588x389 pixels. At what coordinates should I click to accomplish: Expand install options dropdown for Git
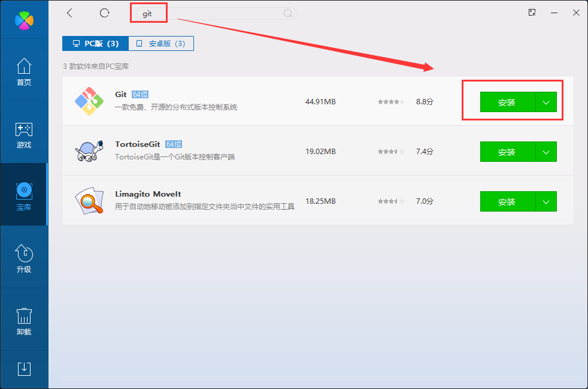coord(546,102)
